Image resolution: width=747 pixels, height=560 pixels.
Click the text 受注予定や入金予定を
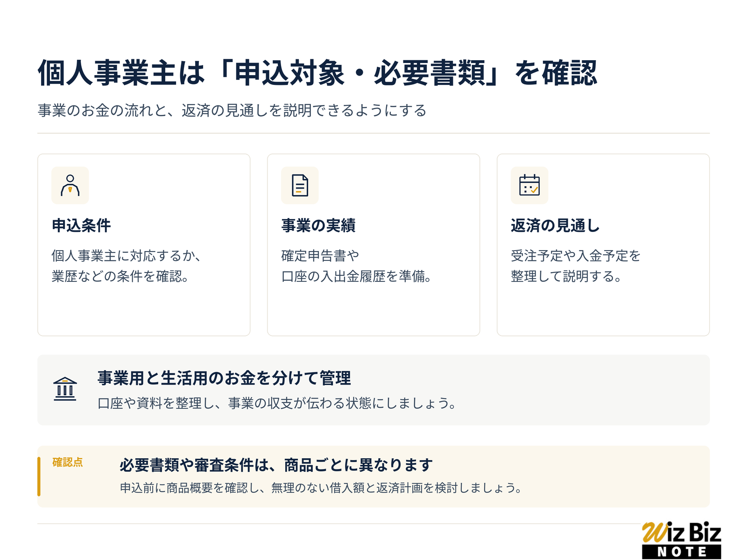(576, 256)
